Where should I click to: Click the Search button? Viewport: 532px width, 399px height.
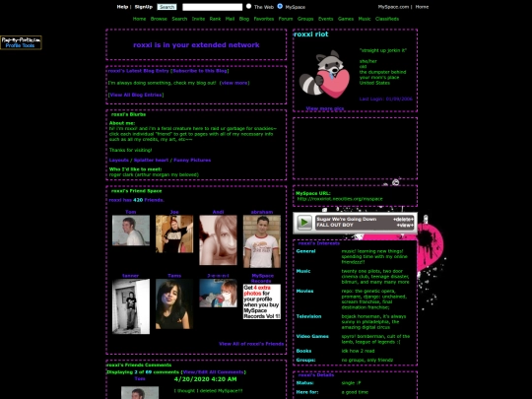point(166,7)
